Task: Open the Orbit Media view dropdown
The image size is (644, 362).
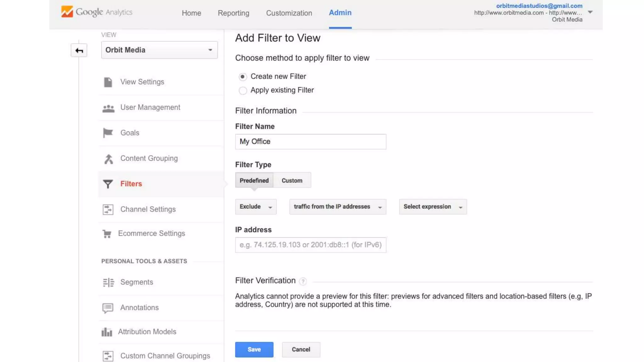Action: (159, 50)
